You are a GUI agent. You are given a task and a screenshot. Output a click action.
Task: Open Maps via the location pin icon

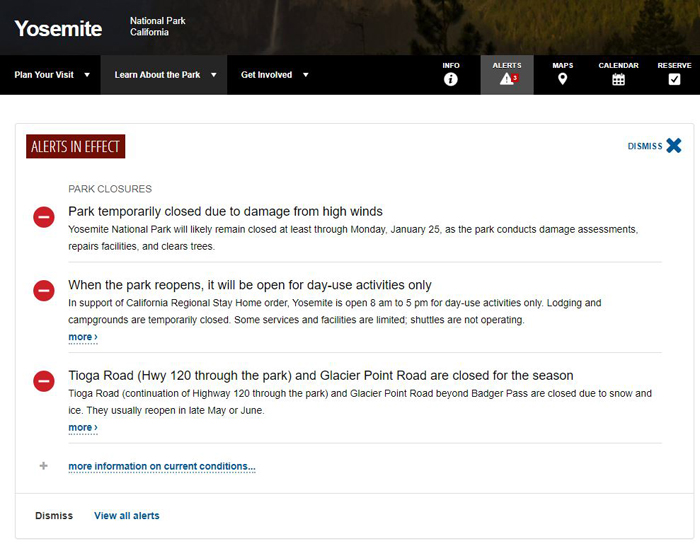(x=562, y=79)
